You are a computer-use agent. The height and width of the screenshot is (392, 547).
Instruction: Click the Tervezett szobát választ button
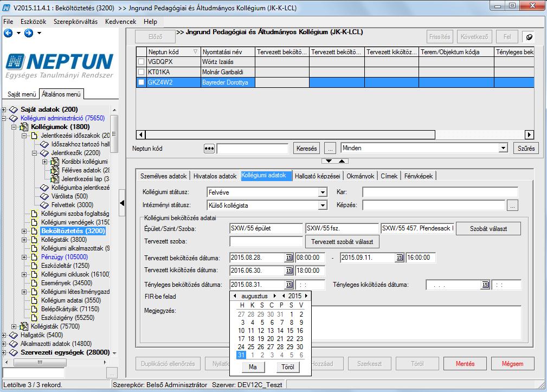342,242
